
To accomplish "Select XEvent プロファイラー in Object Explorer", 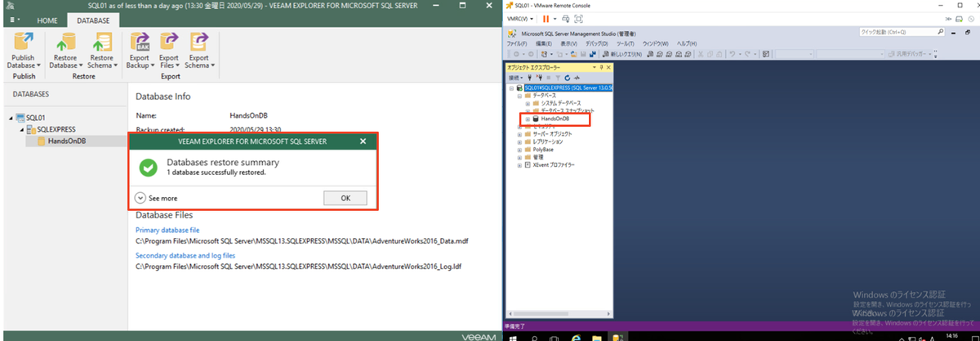I will tap(554, 164).
